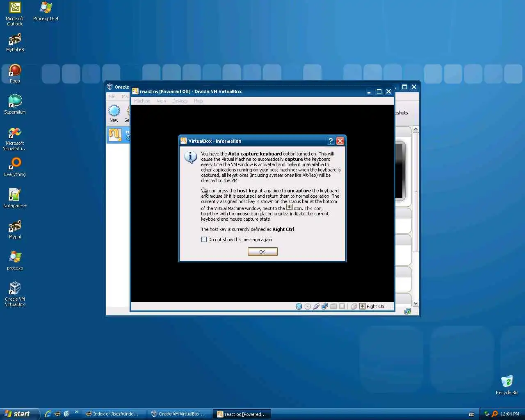This screenshot has height=420, width=525.
Task: Click the information icon in the dialog
Action: click(190, 157)
